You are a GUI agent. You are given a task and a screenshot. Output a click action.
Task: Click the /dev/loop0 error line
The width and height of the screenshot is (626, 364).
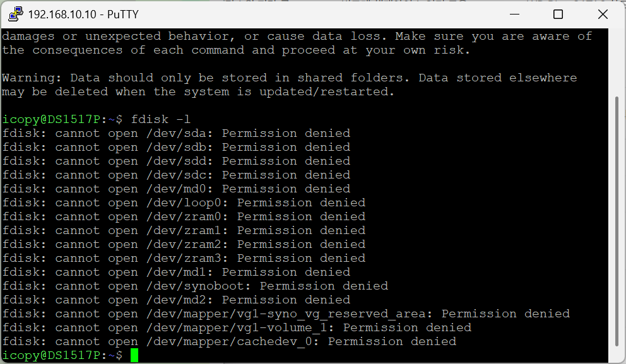pyautogui.click(x=184, y=203)
